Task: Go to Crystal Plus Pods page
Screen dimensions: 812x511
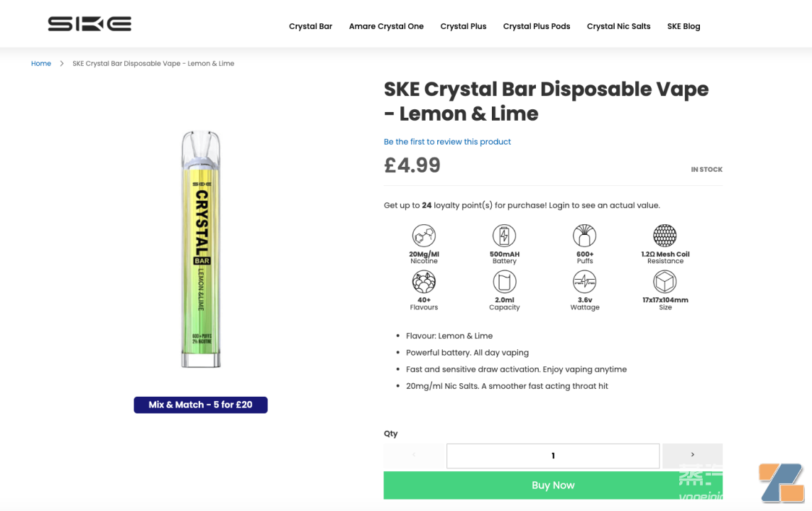Action: (537, 26)
